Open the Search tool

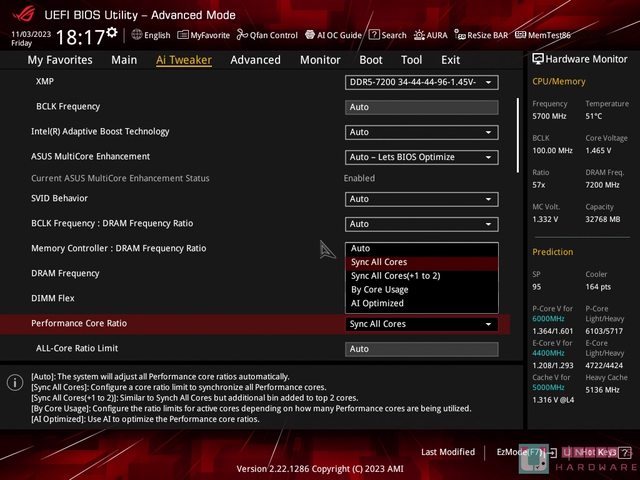click(x=388, y=35)
